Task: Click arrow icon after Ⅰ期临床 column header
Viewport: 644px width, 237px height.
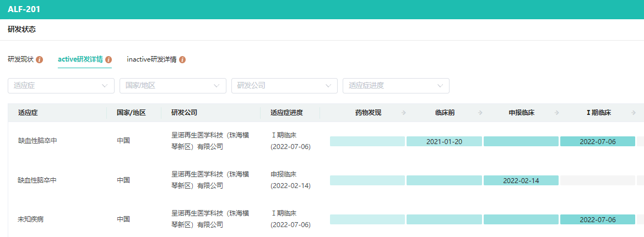Action: tap(632, 113)
